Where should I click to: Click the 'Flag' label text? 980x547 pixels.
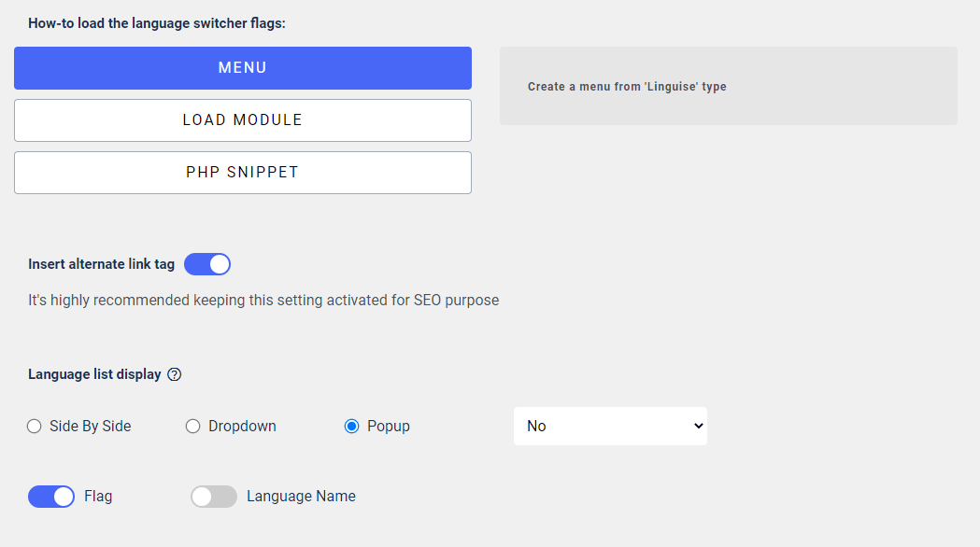98,497
